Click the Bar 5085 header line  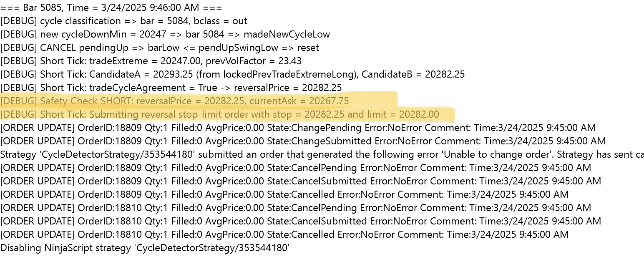(111, 8)
